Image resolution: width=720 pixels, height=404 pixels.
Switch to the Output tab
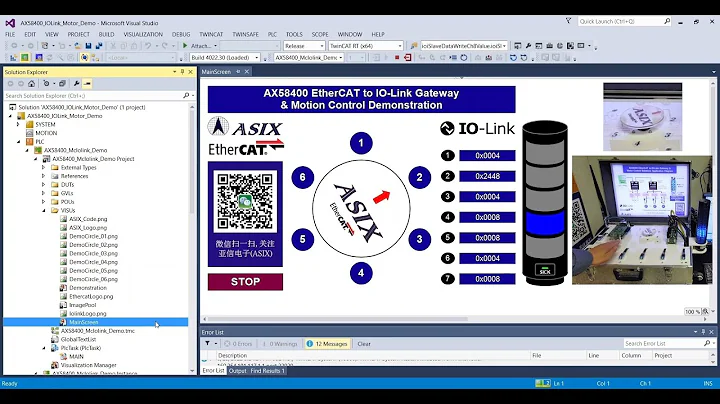237,370
